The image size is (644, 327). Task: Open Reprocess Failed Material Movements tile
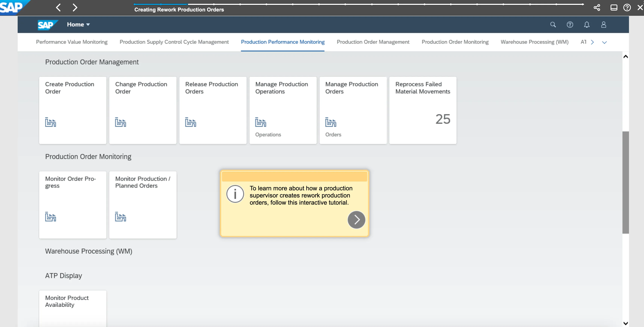pyautogui.click(x=423, y=110)
